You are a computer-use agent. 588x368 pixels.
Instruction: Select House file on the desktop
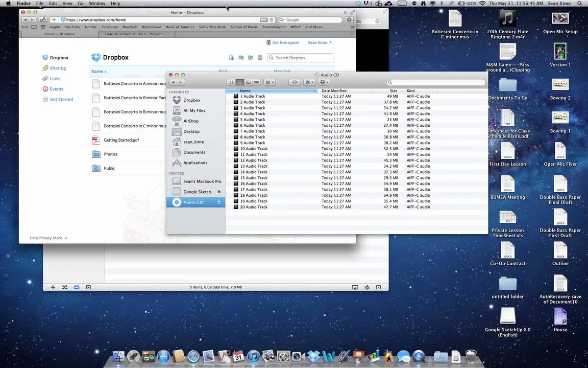[x=560, y=319]
